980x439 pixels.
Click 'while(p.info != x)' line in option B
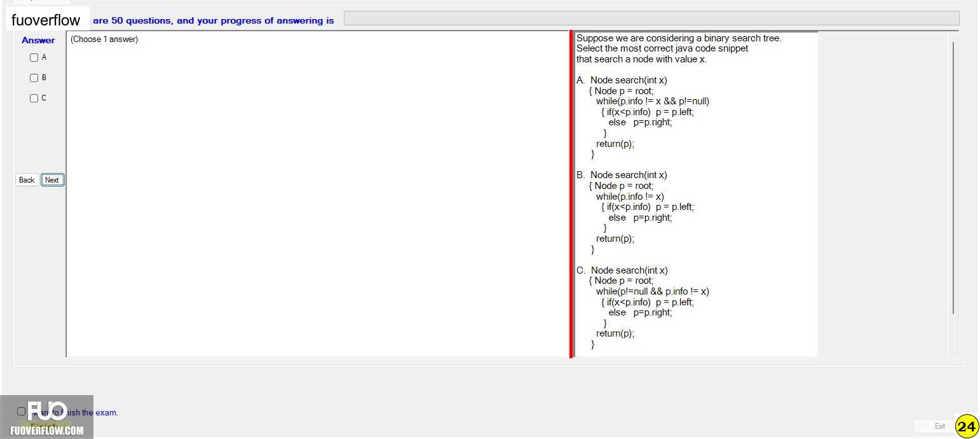[630, 197]
